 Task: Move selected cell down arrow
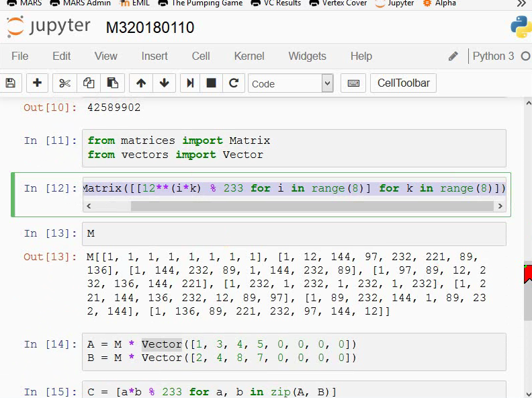164,83
